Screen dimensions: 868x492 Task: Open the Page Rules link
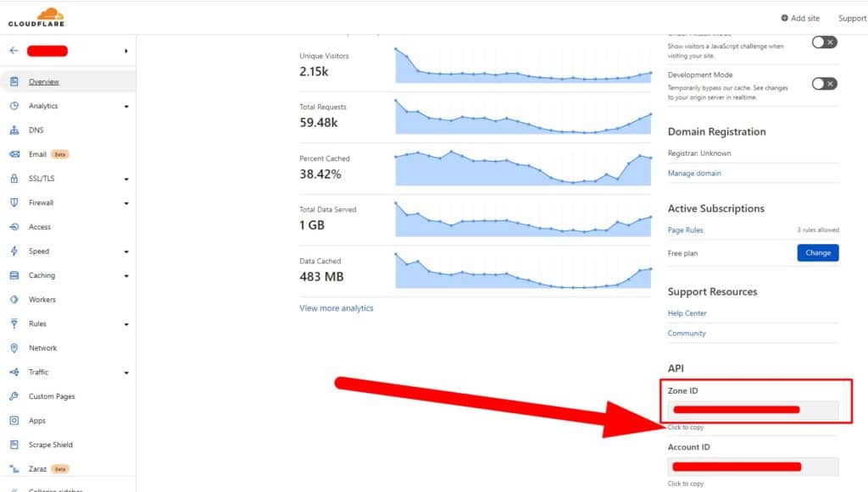(685, 230)
